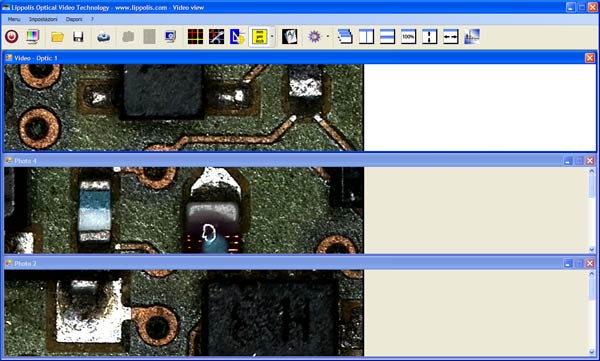
Task: Expand the units dropdown arrow beside mm button
Action: pos(272,37)
